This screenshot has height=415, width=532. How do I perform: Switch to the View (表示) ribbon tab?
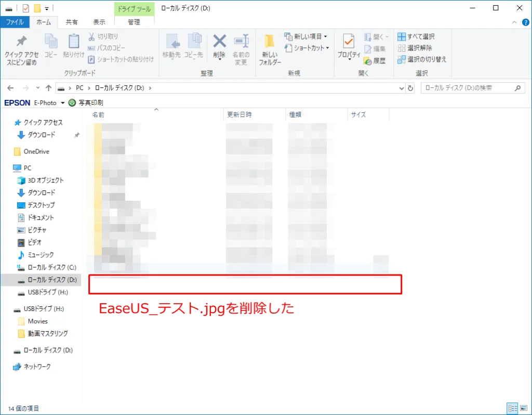(99, 22)
